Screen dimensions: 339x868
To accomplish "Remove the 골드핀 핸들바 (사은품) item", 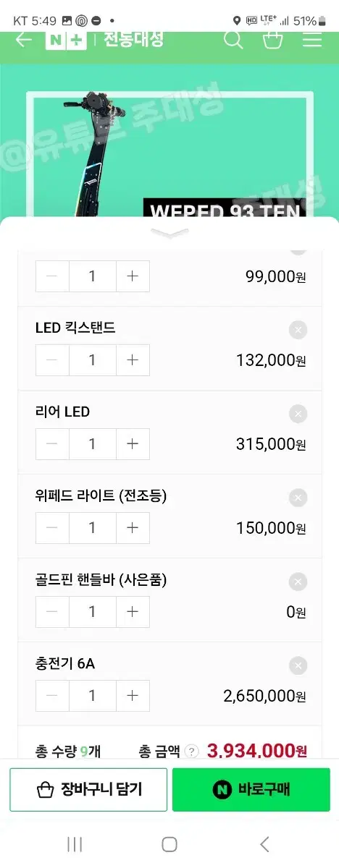I will click(x=297, y=582).
